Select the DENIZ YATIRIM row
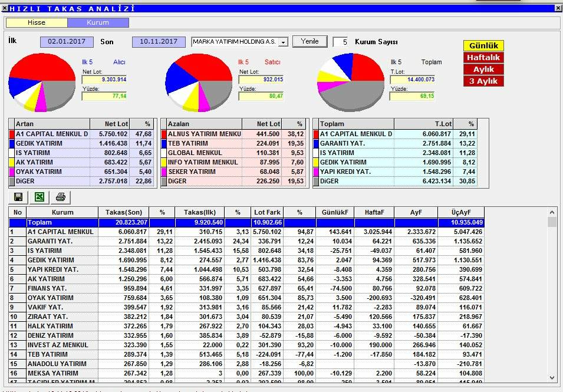The height and width of the screenshot is (392, 563). [246, 335]
